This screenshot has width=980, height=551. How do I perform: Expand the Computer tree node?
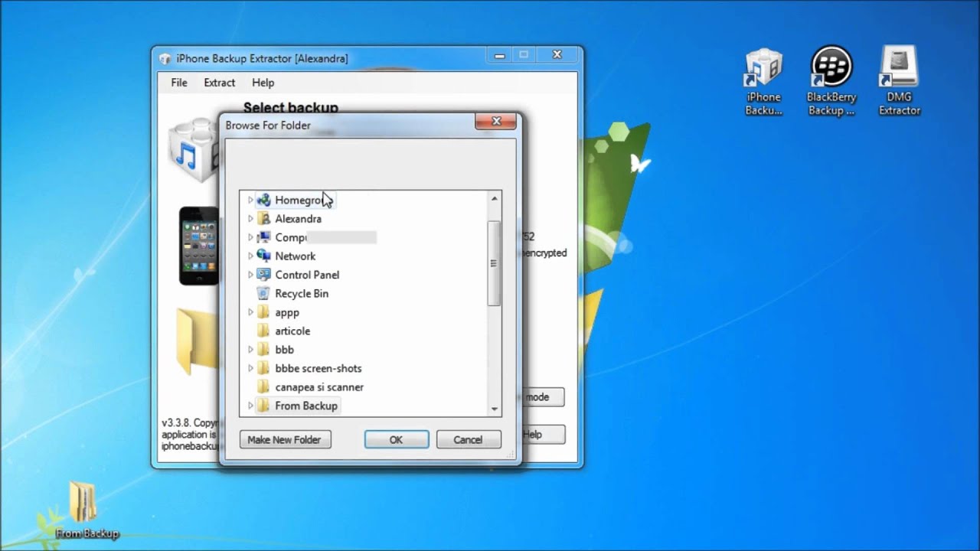point(250,237)
